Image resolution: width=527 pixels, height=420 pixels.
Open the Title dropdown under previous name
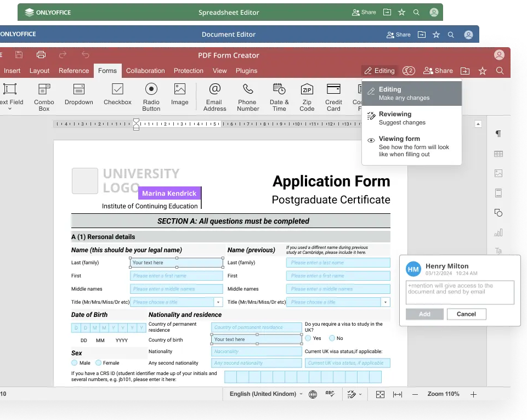click(385, 302)
